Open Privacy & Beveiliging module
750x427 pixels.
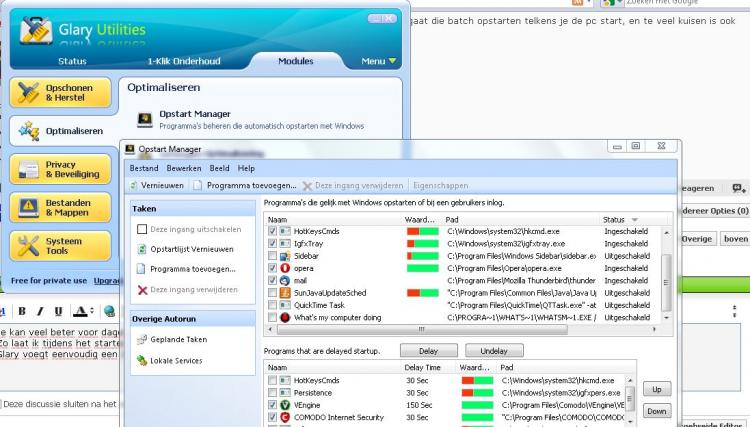60,169
